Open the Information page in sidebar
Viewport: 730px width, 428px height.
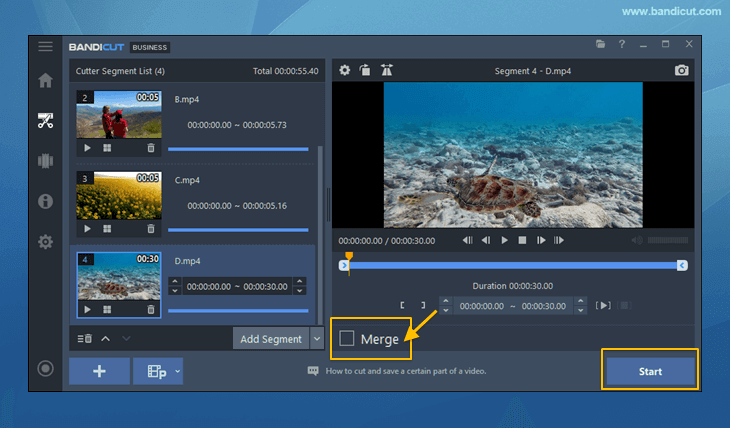coord(45,201)
